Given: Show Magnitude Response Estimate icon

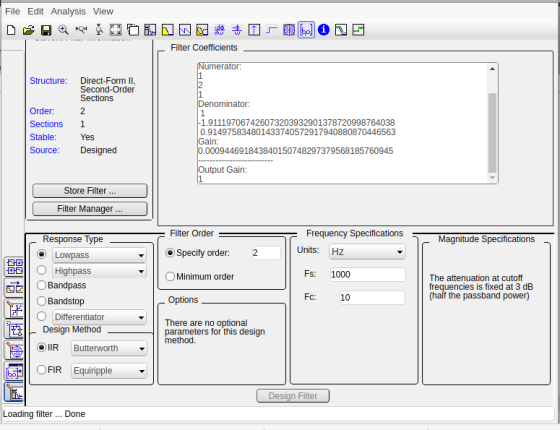Looking at the screenshot, I should 341,30.
